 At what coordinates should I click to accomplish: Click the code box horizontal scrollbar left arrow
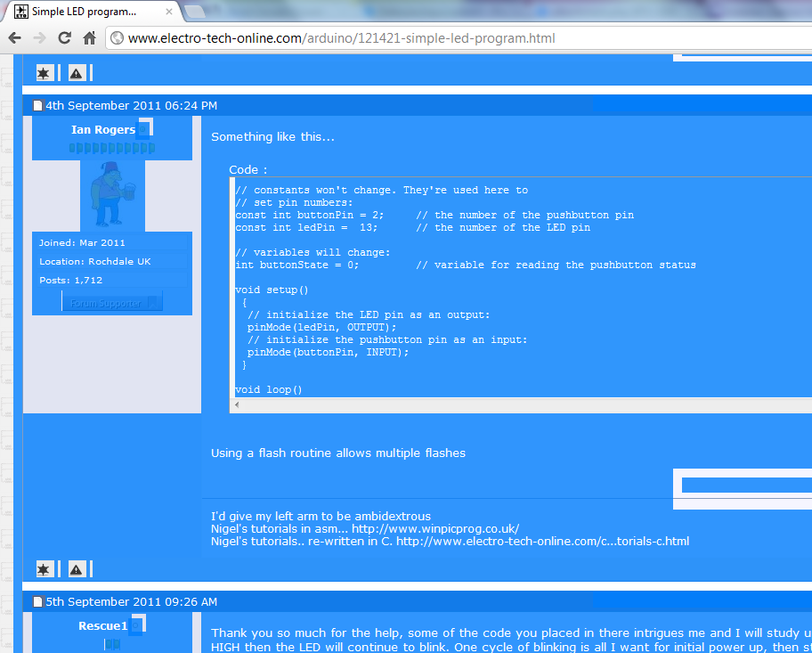pos(236,405)
